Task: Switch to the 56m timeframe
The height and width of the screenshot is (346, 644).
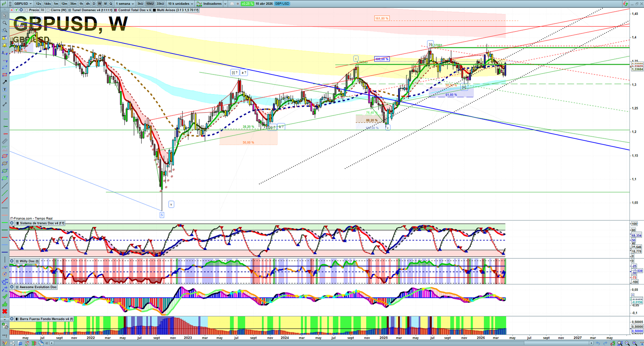Action: pyautogui.click(x=73, y=4)
